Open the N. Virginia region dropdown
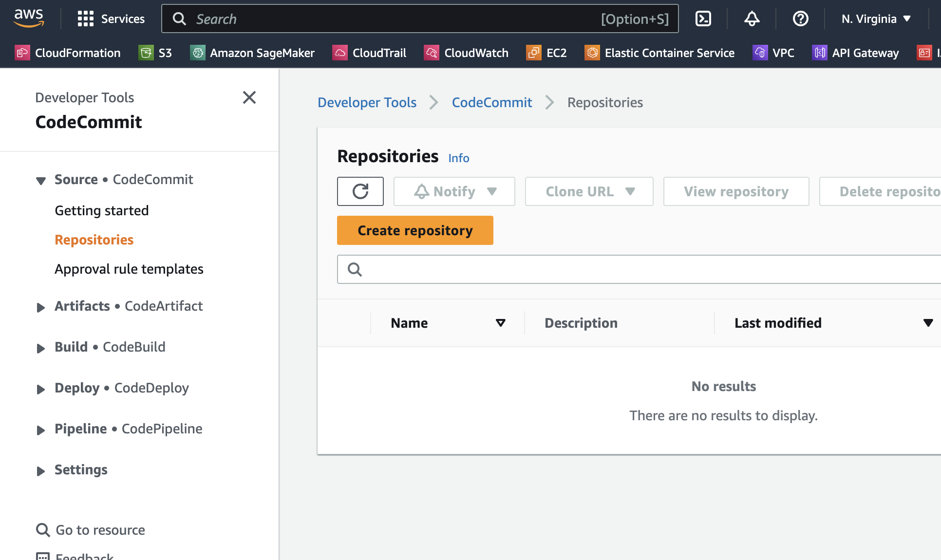The height and width of the screenshot is (560, 941). coord(876,19)
